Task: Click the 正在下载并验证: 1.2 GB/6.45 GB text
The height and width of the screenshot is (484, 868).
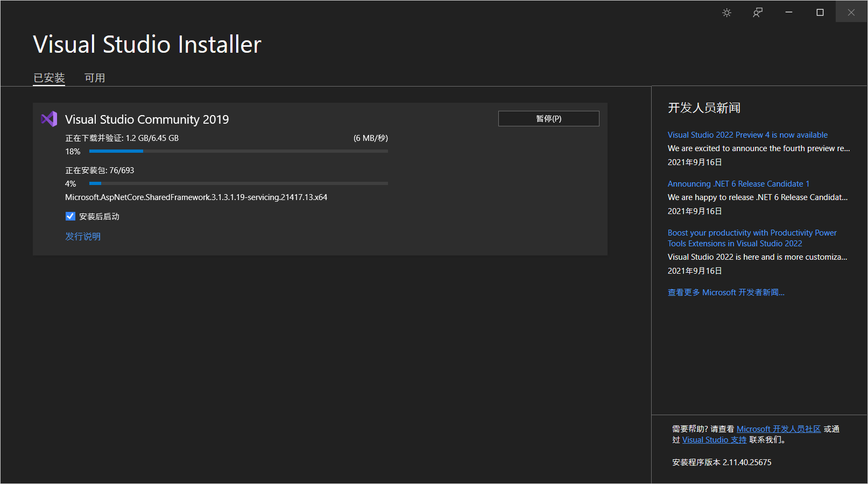Action: tap(122, 138)
